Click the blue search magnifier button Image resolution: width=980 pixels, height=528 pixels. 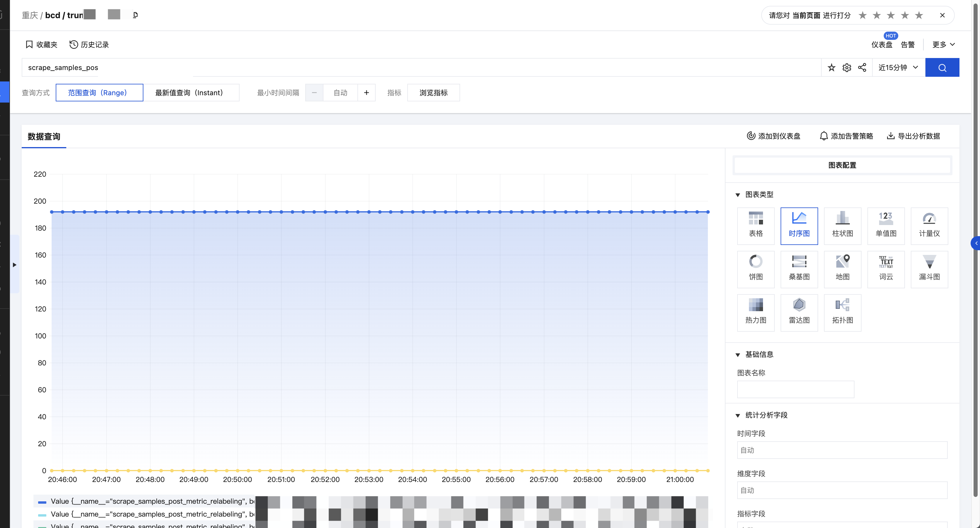click(942, 68)
